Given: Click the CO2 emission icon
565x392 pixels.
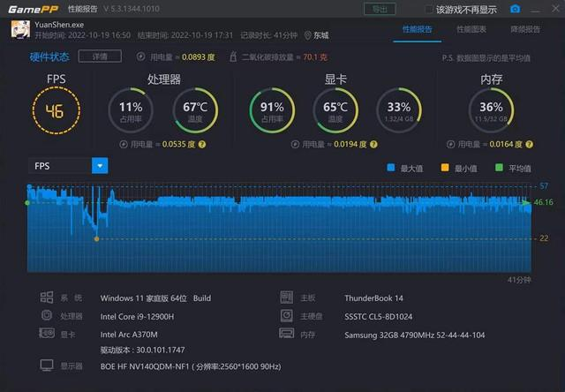Looking at the screenshot, I should [x=233, y=57].
